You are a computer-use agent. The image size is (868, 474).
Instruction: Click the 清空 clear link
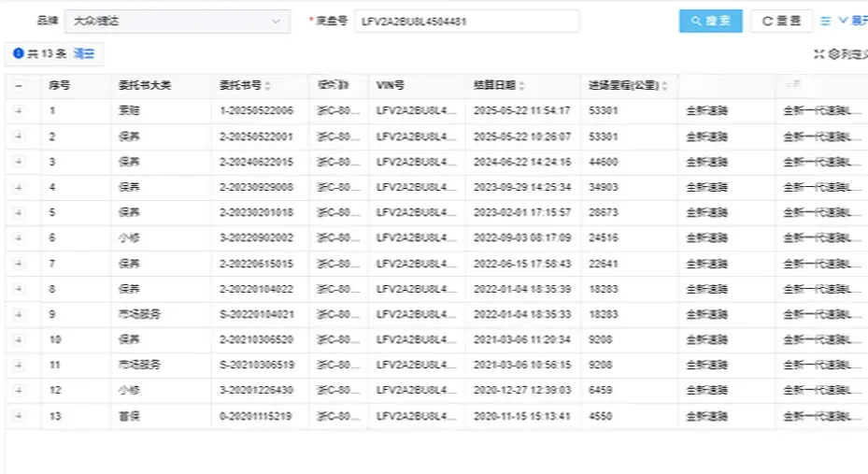coord(84,53)
